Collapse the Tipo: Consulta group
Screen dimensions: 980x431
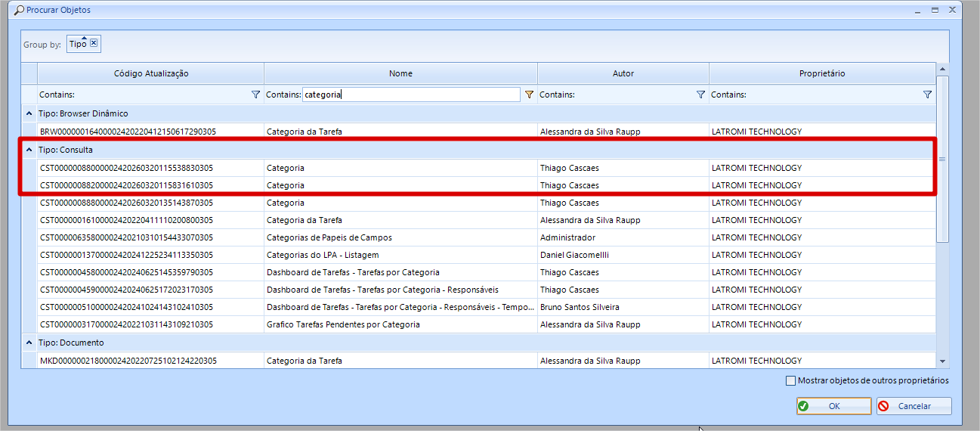(29, 150)
